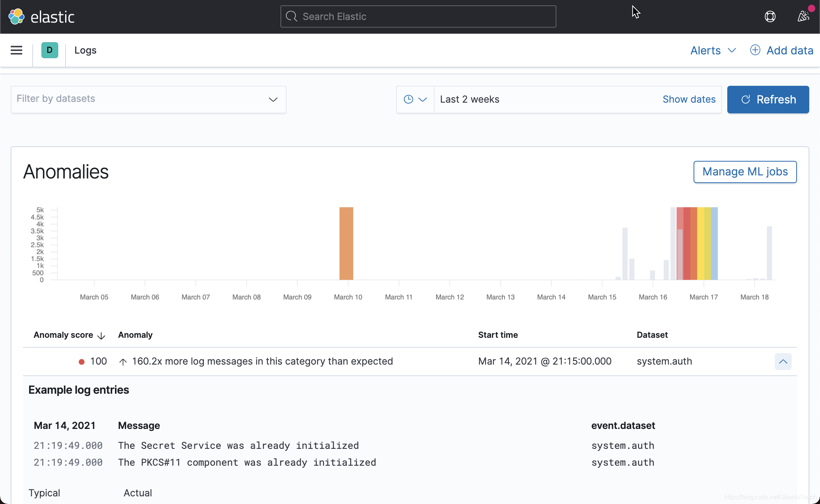Image resolution: width=820 pixels, height=504 pixels.
Task: Click the Manage ML jobs button
Action: coord(745,172)
